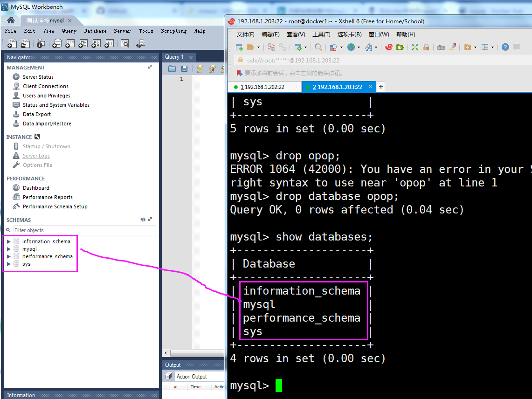The height and width of the screenshot is (399, 532).
Task: Click query editor horizontal scrollbar
Action: [197, 353]
